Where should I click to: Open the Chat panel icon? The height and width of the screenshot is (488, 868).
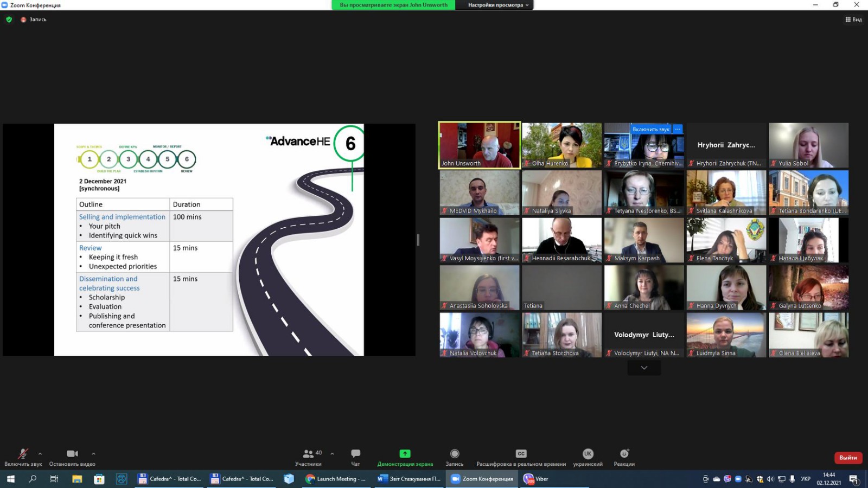click(355, 454)
